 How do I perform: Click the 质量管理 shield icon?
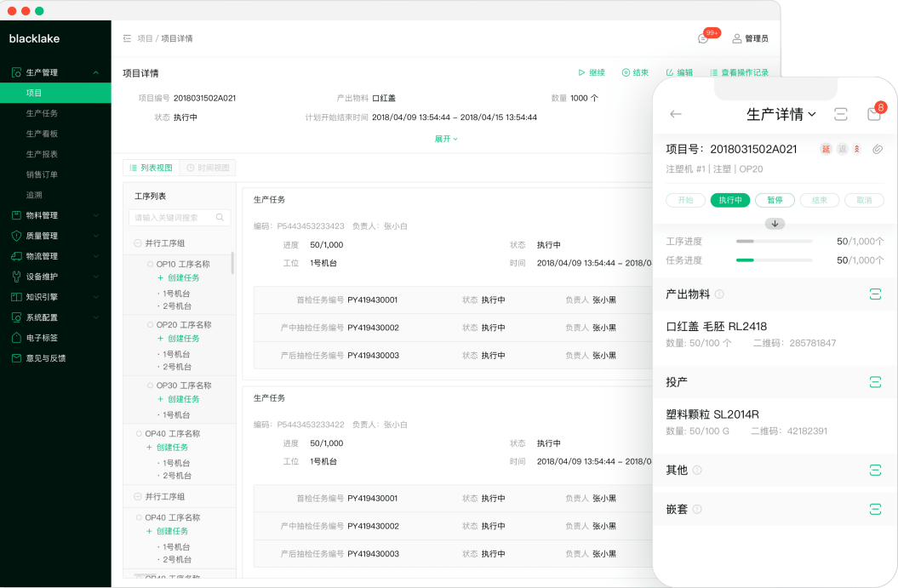17,236
